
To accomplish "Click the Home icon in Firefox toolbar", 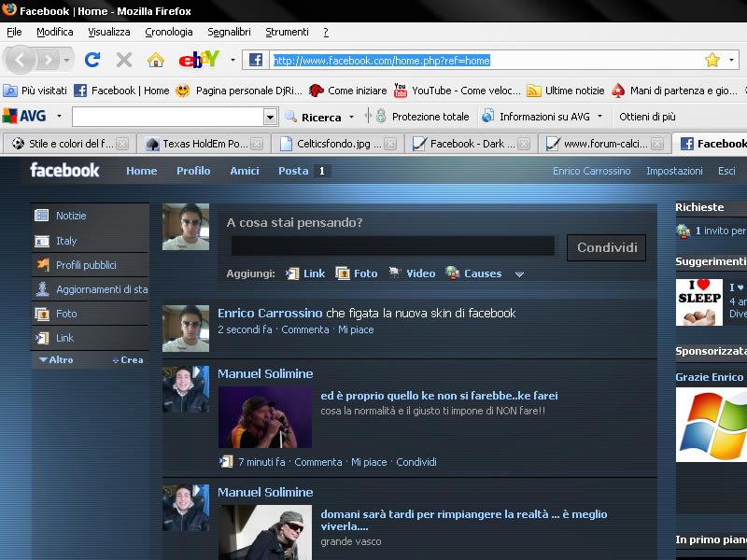I will coord(155,60).
